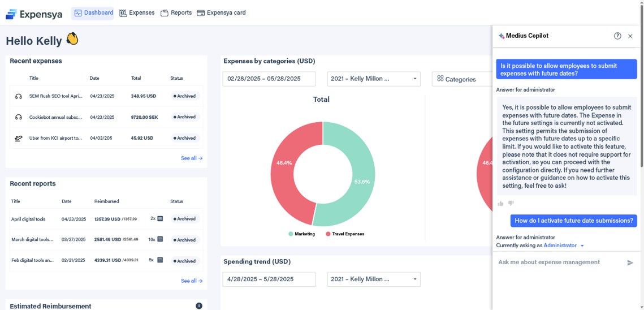Viewport: 644px width, 310px height.
Task: Open the Dashboard tab
Action: click(93, 13)
